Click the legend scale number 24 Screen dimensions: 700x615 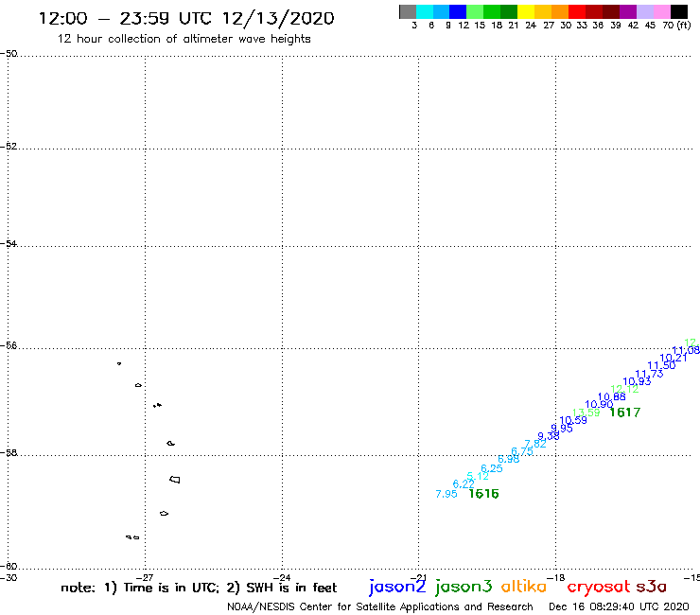point(531,26)
